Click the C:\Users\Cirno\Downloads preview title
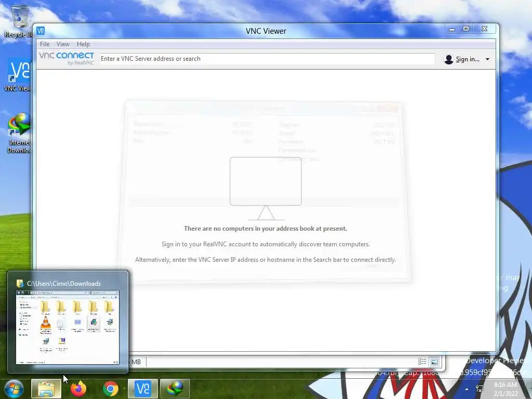The height and width of the screenshot is (399, 532). (x=64, y=283)
